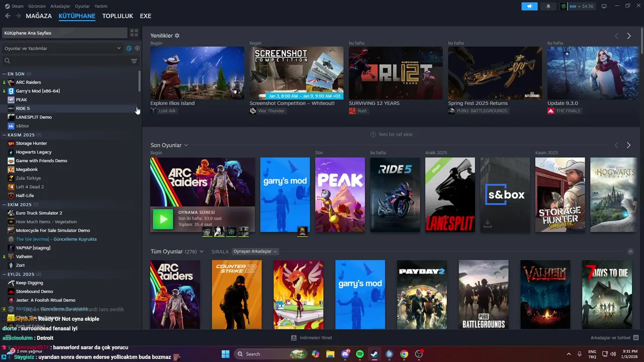Go to the MAĞAZA tab
The height and width of the screenshot is (362, 644).
(x=39, y=16)
